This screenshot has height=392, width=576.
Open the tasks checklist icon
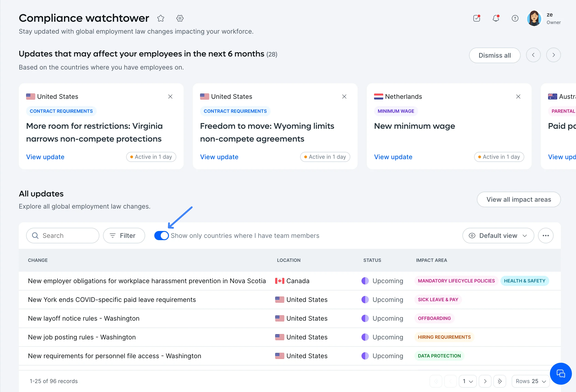coord(477,18)
